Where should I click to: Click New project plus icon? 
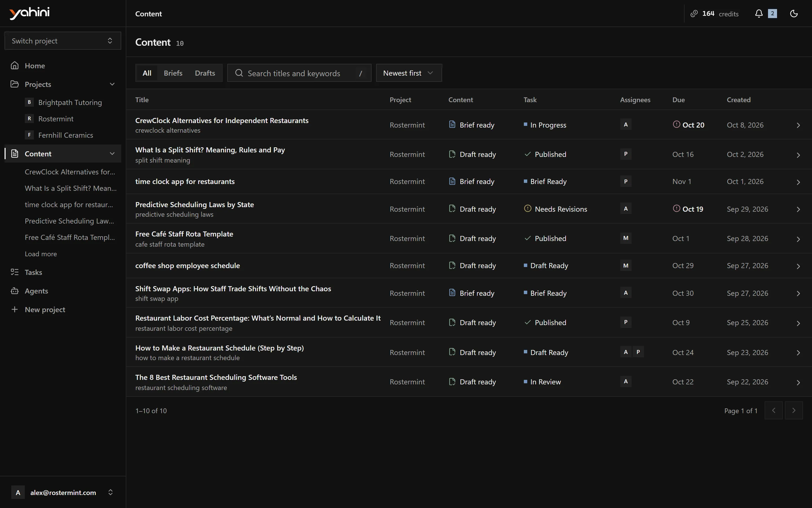coord(14,309)
